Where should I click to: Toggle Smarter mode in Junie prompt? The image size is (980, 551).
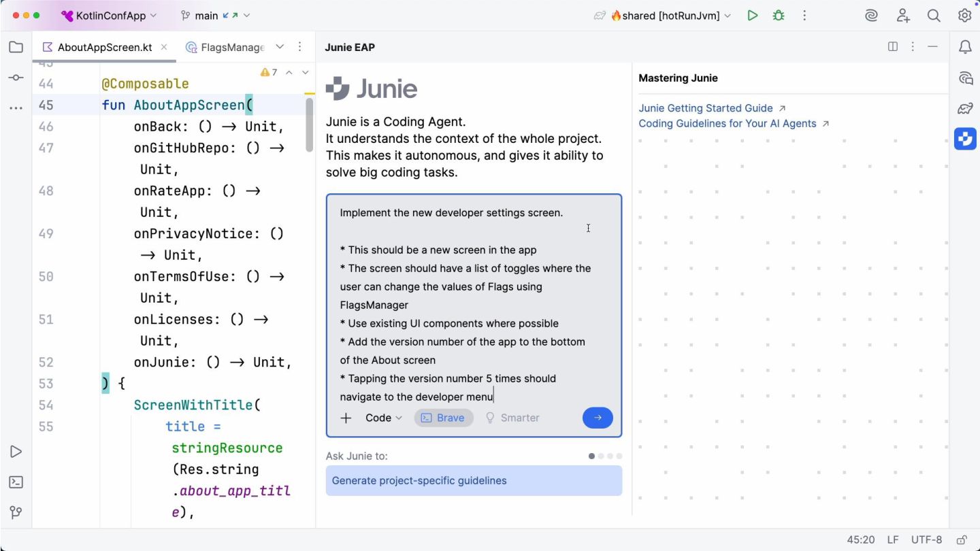(x=512, y=418)
